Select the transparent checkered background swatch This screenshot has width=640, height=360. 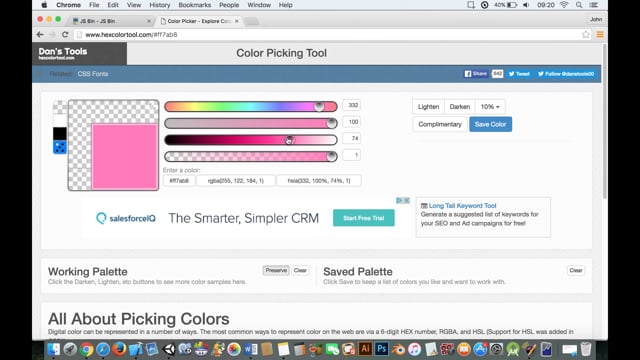tap(60, 107)
